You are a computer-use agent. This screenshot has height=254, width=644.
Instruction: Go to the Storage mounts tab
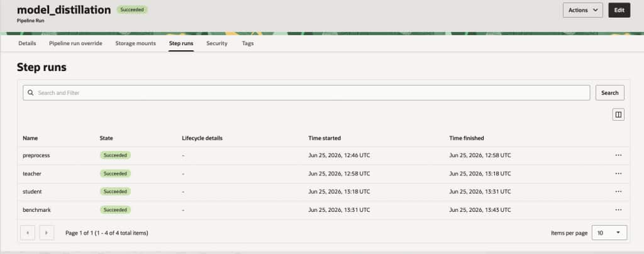tap(136, 43)
